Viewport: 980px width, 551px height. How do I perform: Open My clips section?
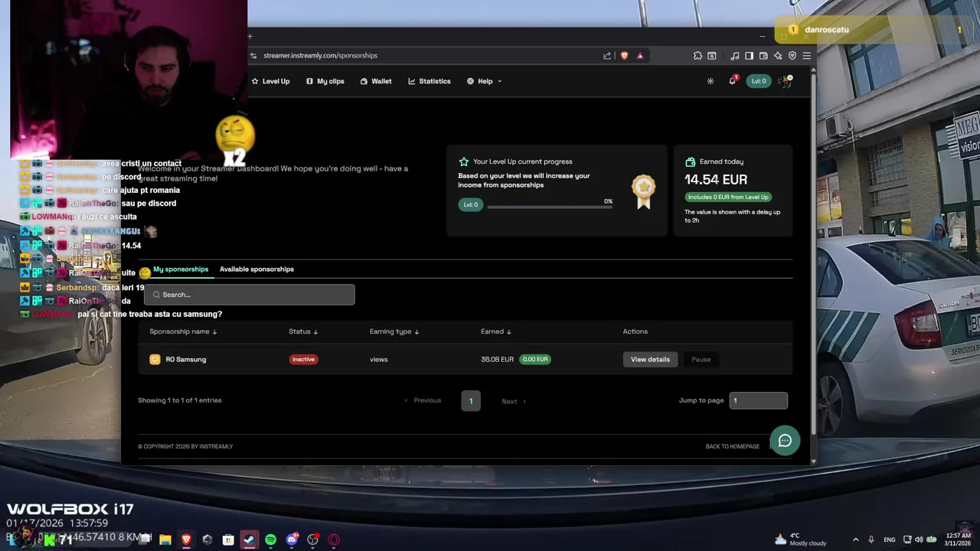click(x=325, y=81)
